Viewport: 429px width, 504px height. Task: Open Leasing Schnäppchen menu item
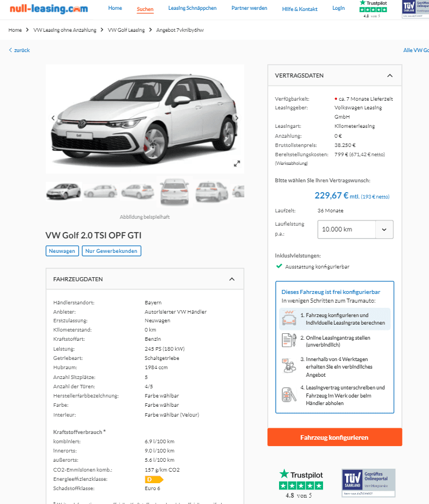192,8
